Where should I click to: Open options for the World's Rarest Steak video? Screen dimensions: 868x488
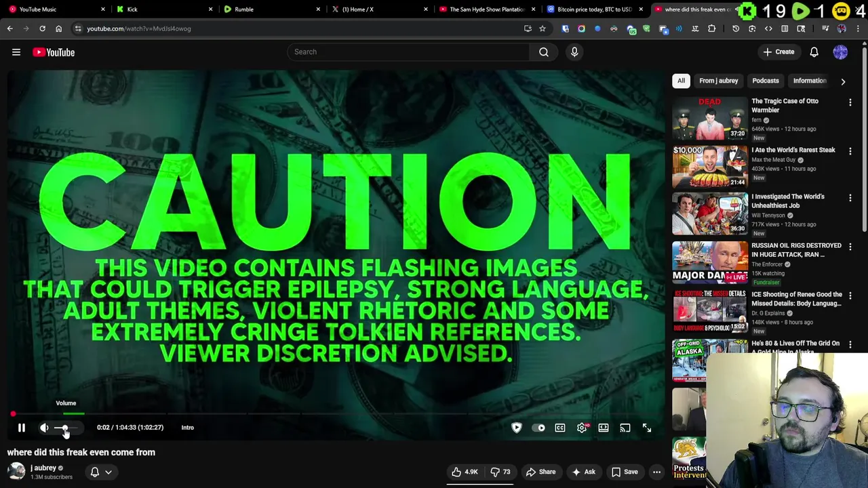click(x=850, y=151)
